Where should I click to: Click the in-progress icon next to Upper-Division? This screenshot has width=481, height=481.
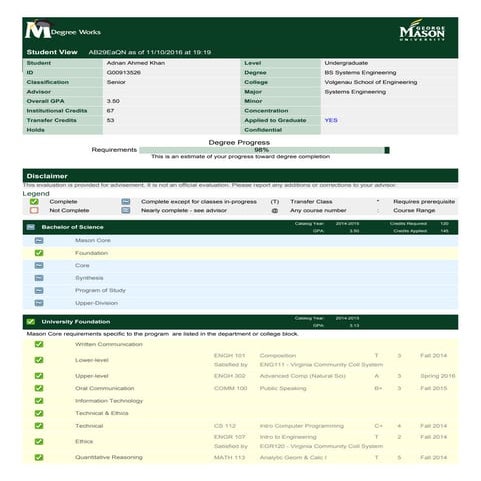tap(39, 303)
